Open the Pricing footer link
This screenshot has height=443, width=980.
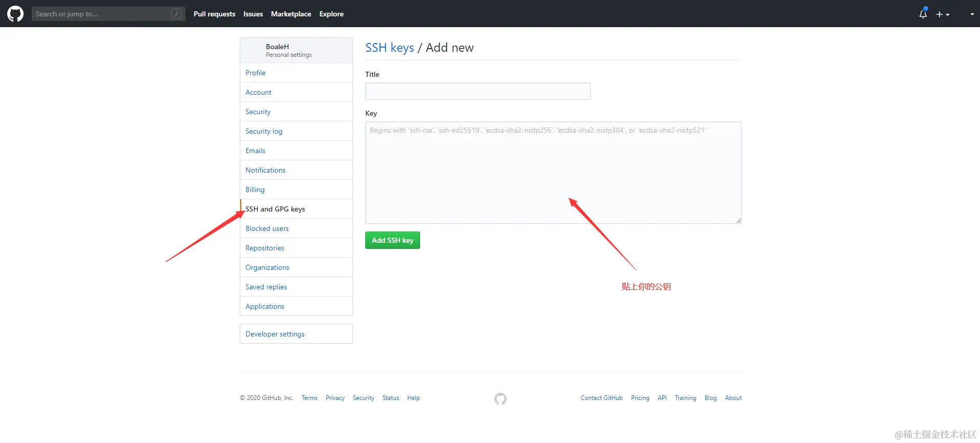click(x=640, y=398)
